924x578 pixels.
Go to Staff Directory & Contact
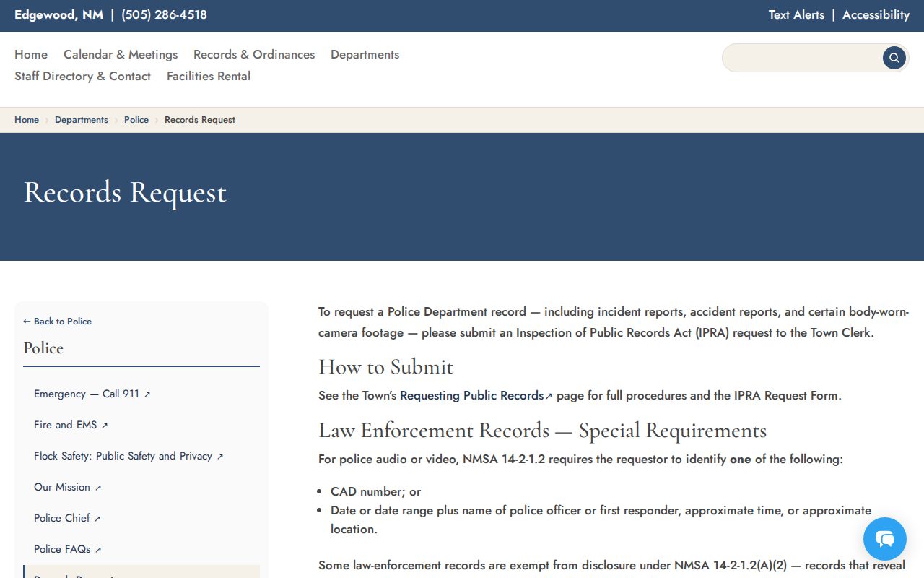click(82, 76)
